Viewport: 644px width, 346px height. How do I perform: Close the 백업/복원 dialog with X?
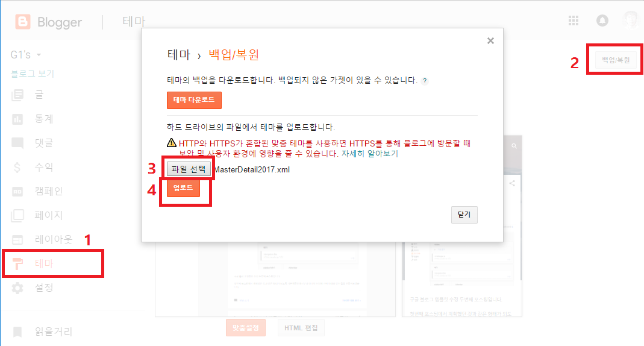click(490, 40)
